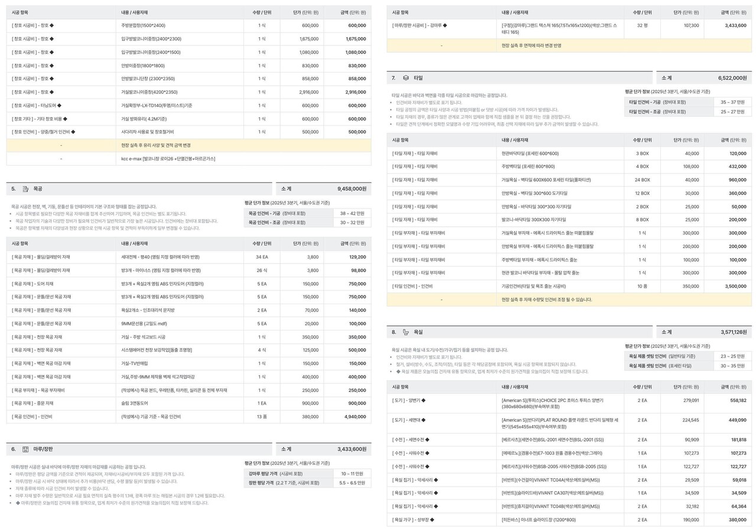Screen dimensions: 756x532
Task: Click the bathroom (욕실) toilet icon
Action: coord(406,332)
